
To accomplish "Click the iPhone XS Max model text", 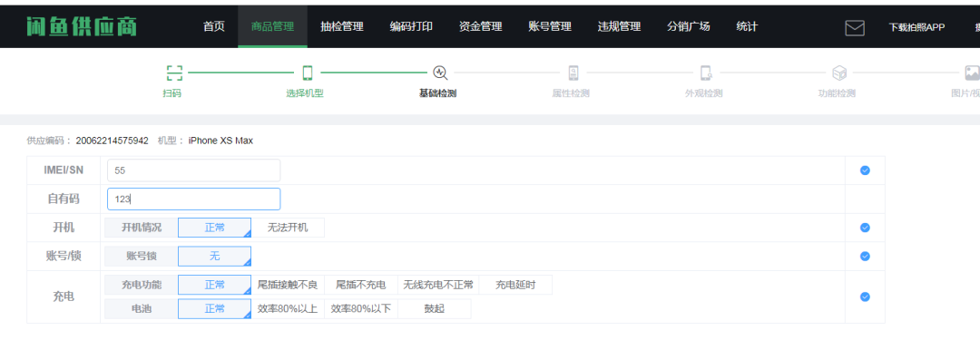I will coord(220,141).
